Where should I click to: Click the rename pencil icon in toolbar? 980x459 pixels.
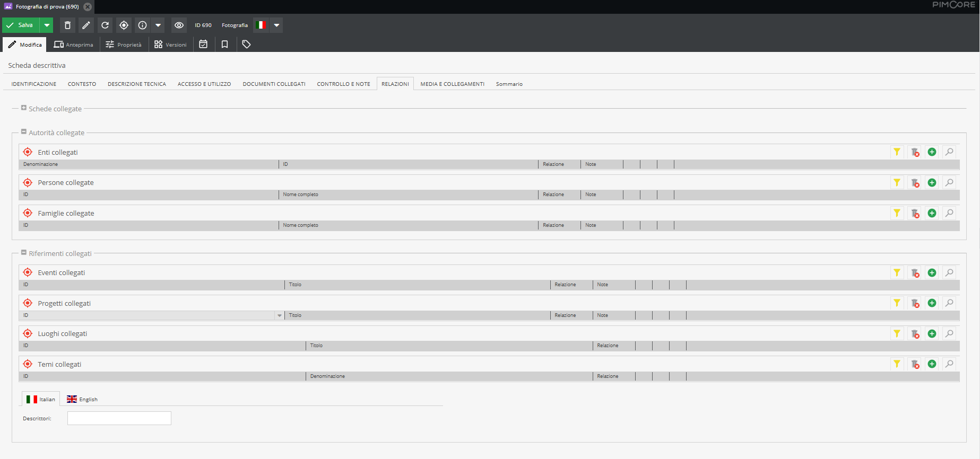pos(86,25)
